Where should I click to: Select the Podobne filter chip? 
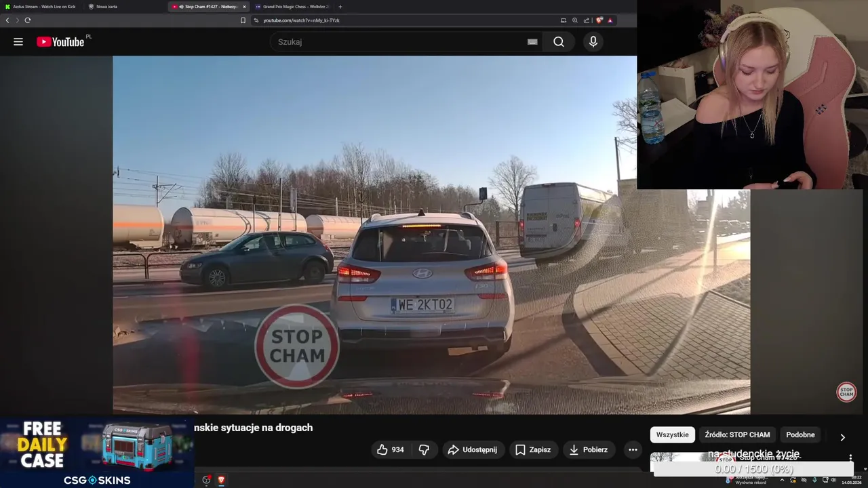(800, 434)
